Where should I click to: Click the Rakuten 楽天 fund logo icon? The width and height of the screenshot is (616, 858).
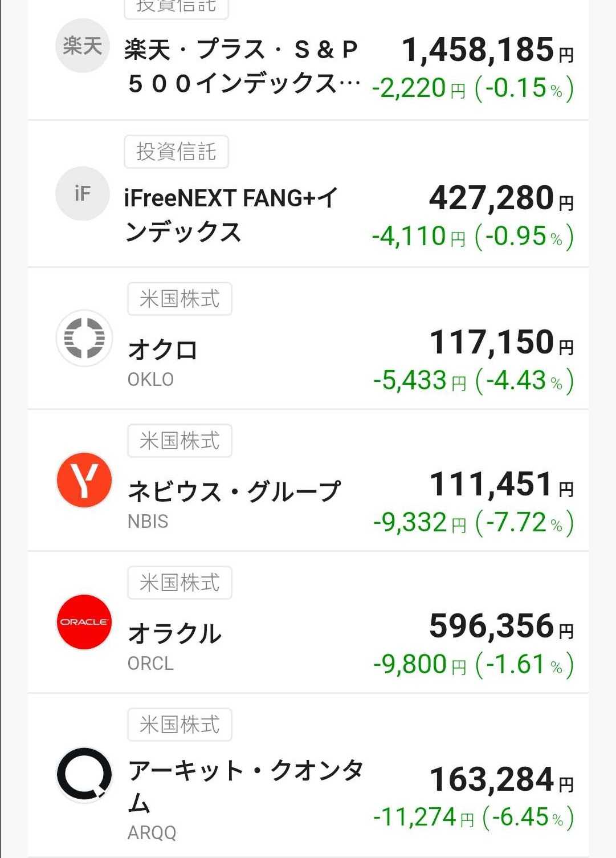(x=82, y=46)
